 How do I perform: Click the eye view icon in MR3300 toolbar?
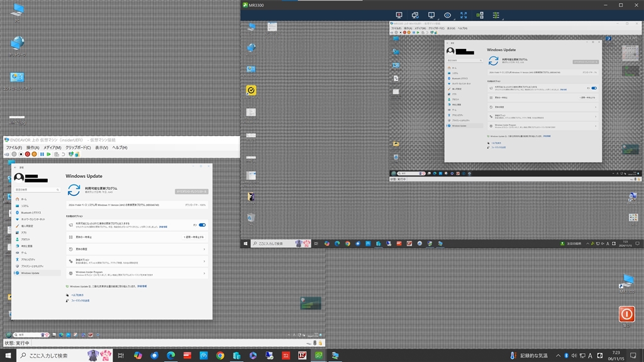[447, 15]
